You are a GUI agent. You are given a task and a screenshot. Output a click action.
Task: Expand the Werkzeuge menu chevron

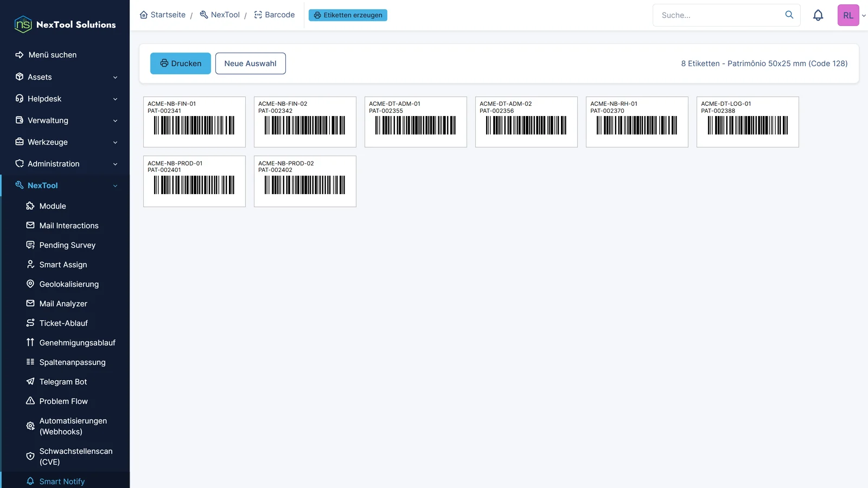pos(115,143)
